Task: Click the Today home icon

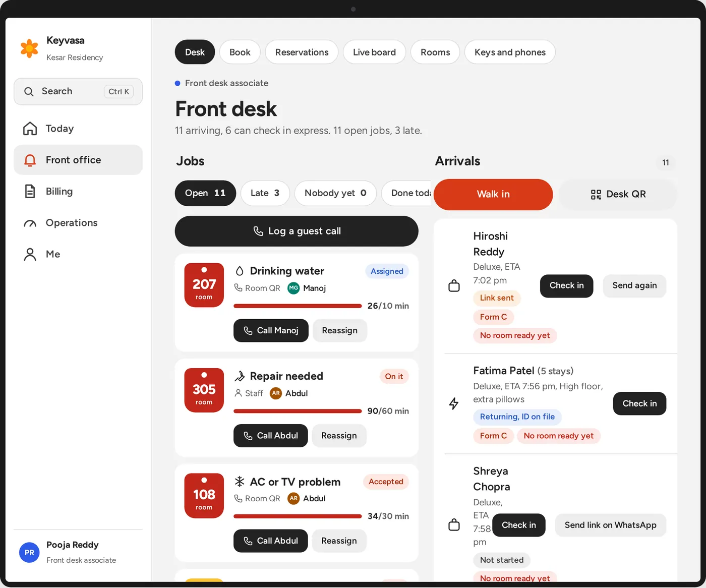Action: [30, 129]
